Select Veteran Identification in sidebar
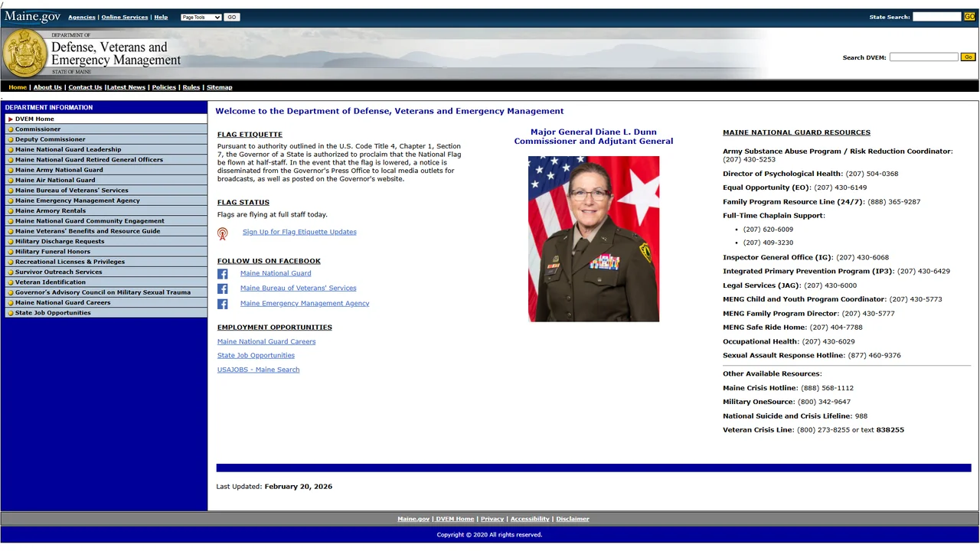980x551 pixels. (x=105, y=282)
